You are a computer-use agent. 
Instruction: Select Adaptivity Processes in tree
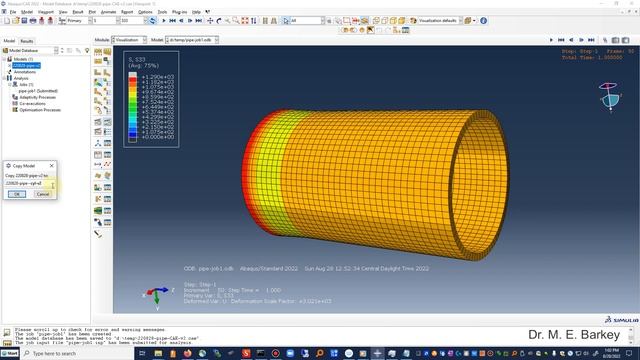point(38,97)
